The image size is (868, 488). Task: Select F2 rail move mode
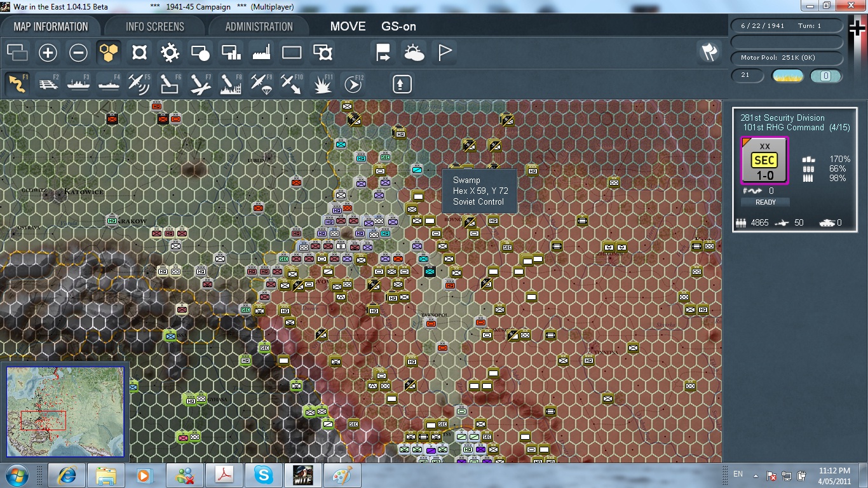pyautogui.click(x=48, y=84)
